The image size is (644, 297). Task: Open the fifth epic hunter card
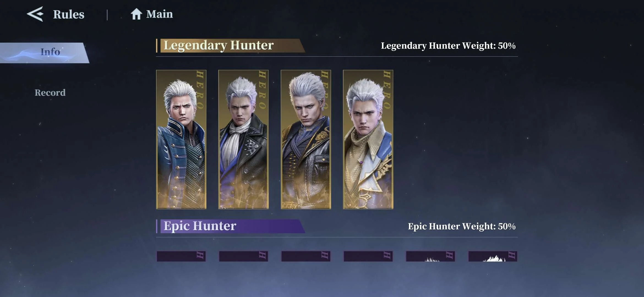tap(430, 256)
